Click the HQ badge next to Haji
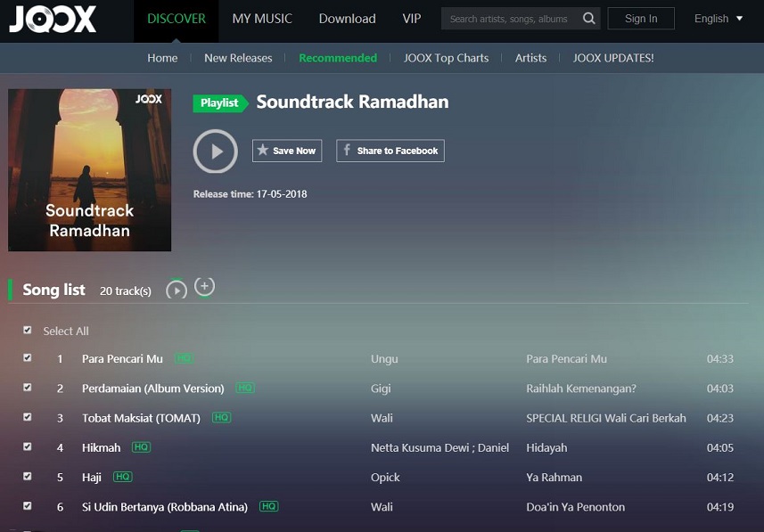Viewport: 764px width, 532px height. [123, 477]
